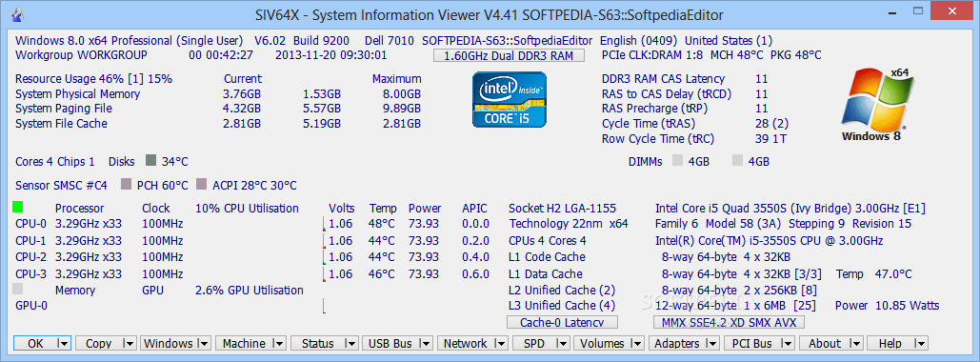Open the Status button dropdown arrow
Image resolution: width=980 pixels, height=362 pixels.
(x=351, y=343)
